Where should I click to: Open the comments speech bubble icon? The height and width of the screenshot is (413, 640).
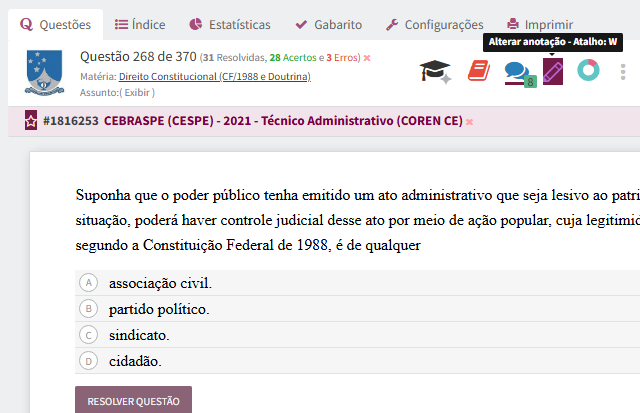(x=516, y=73)
